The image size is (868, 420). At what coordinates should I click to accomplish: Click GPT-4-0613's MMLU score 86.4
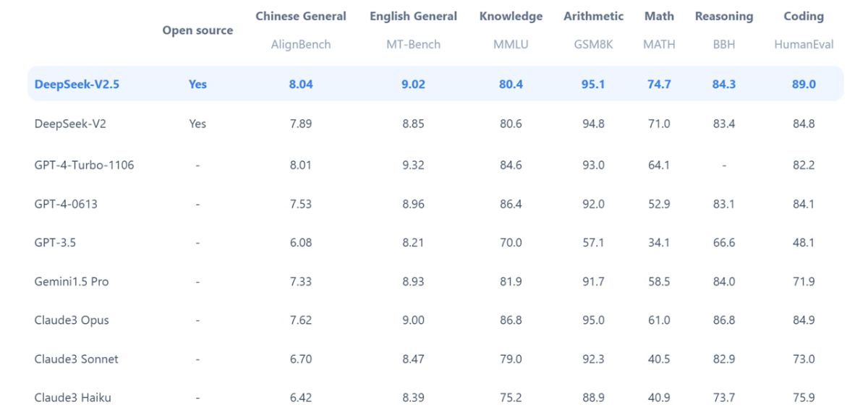(x=511, y=204)
